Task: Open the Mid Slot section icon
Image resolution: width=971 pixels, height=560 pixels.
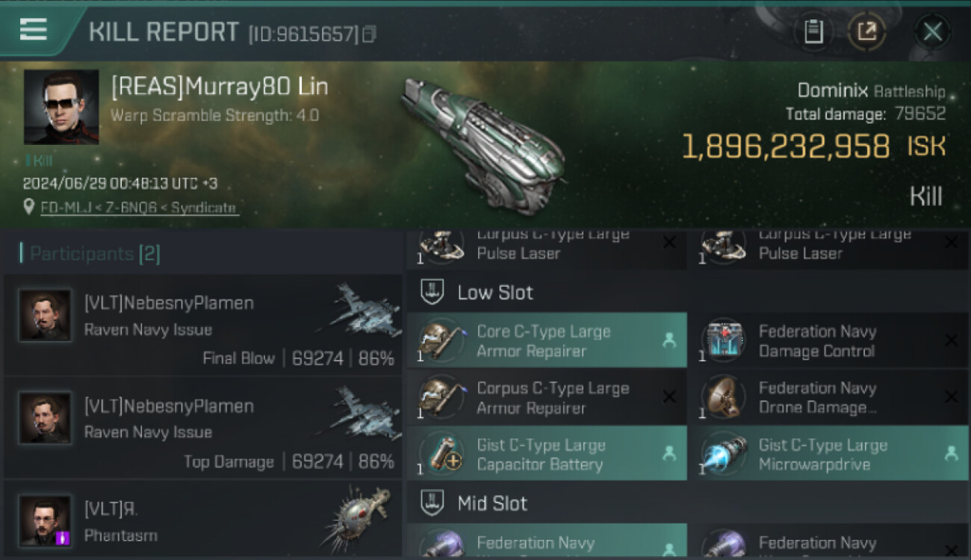Action: point(432,503)
